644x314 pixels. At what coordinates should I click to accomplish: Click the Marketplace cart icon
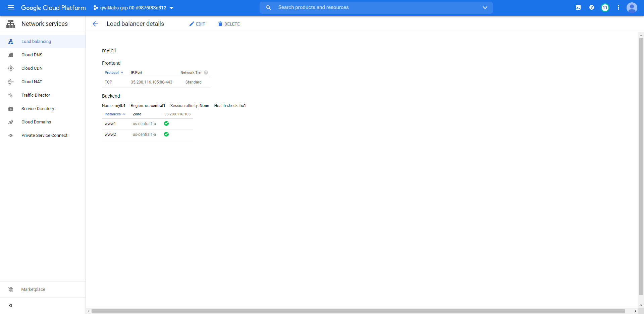click(x=11, y=290)
